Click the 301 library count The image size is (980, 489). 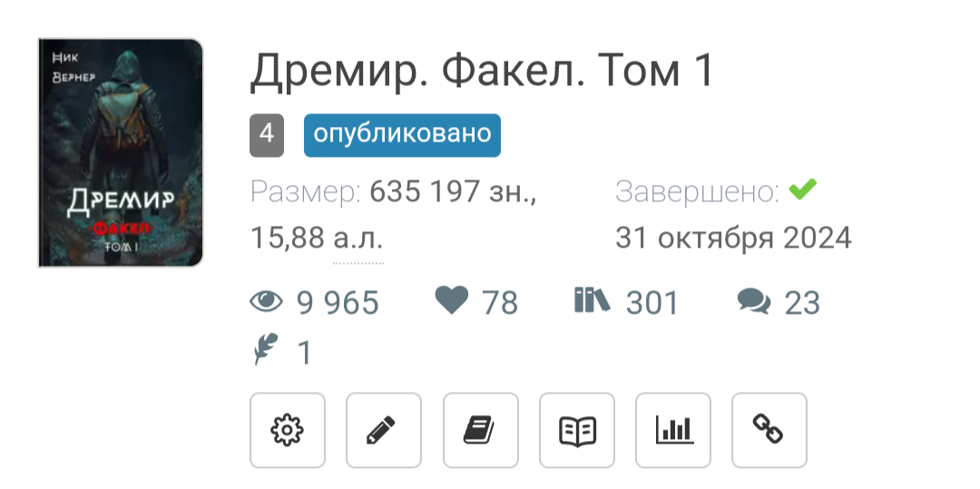click(x=652, y=303)
